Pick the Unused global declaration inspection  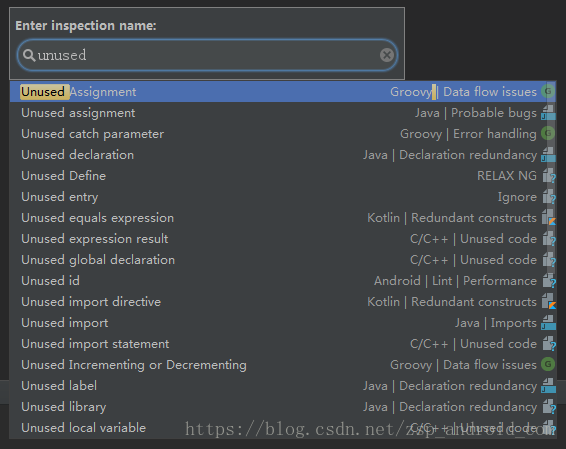pyautogui.click(x=283, y=260)
